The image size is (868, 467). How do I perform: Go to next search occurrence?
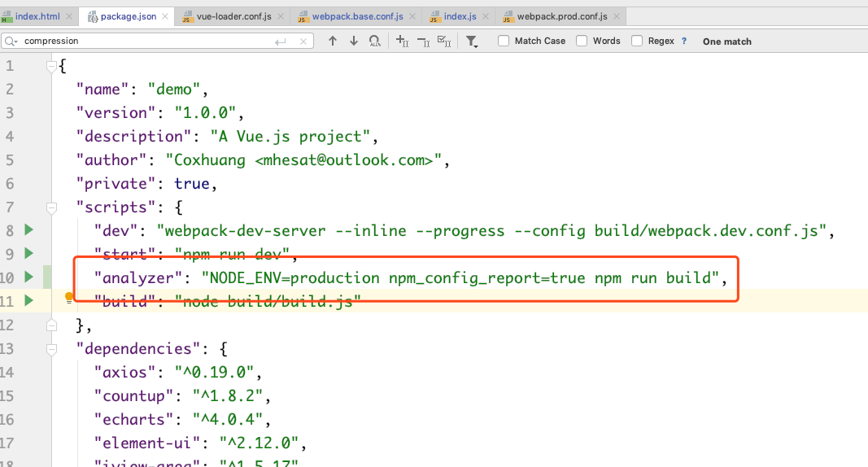354,41
